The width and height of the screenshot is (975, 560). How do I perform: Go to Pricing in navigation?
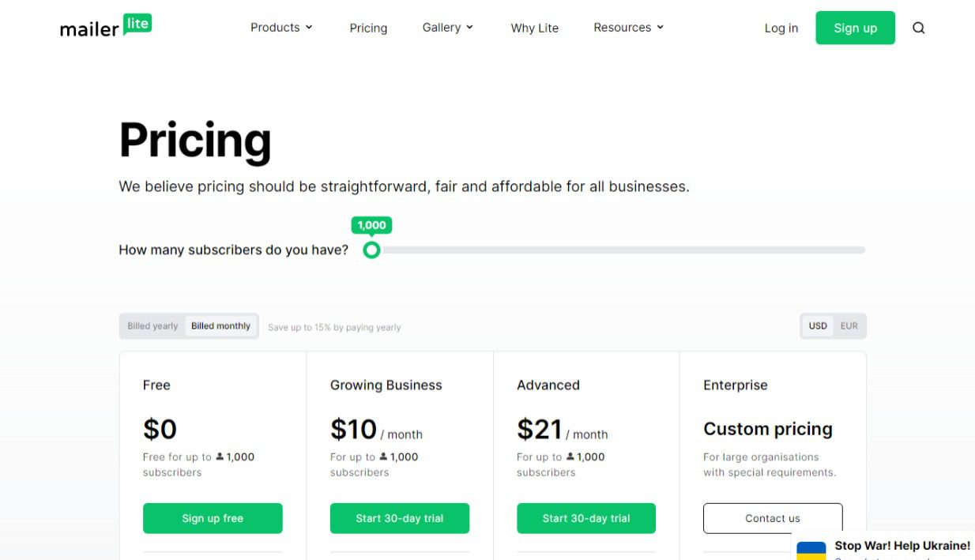368,28
